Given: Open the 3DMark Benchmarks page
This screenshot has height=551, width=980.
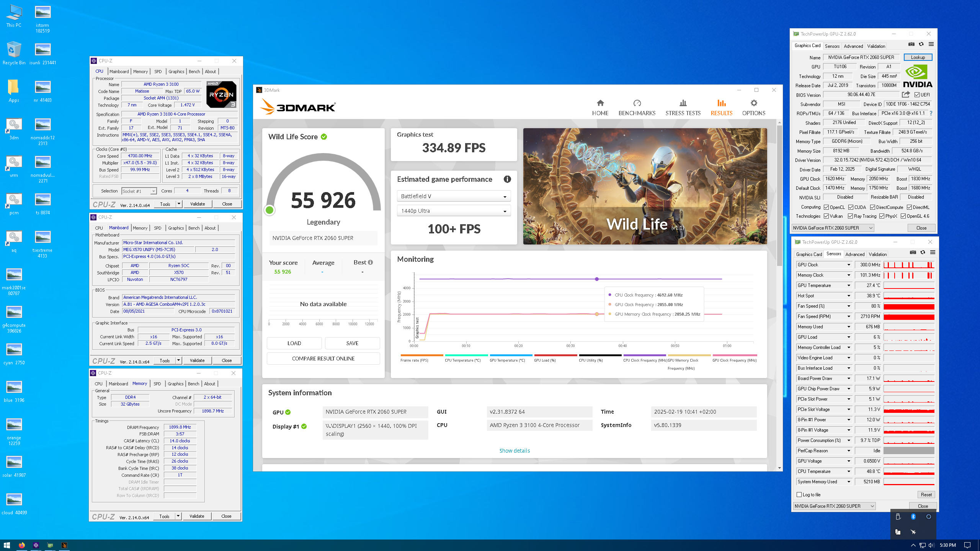Looking at the screenshot, I should click(x=637, y=108).
